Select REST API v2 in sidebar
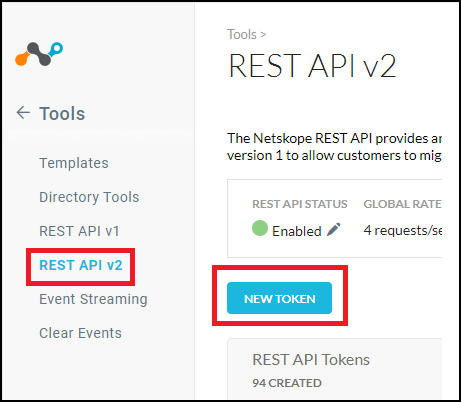 pos(81,265)
